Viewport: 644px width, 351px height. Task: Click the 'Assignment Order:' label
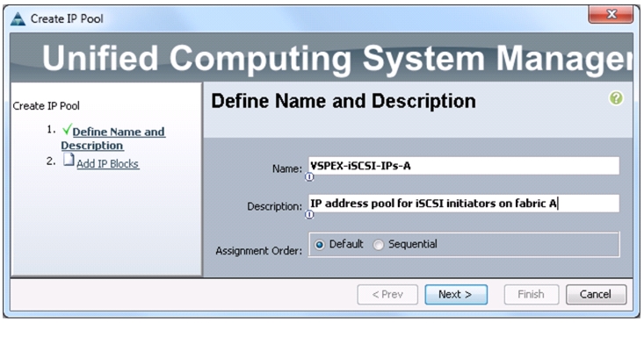259,251
